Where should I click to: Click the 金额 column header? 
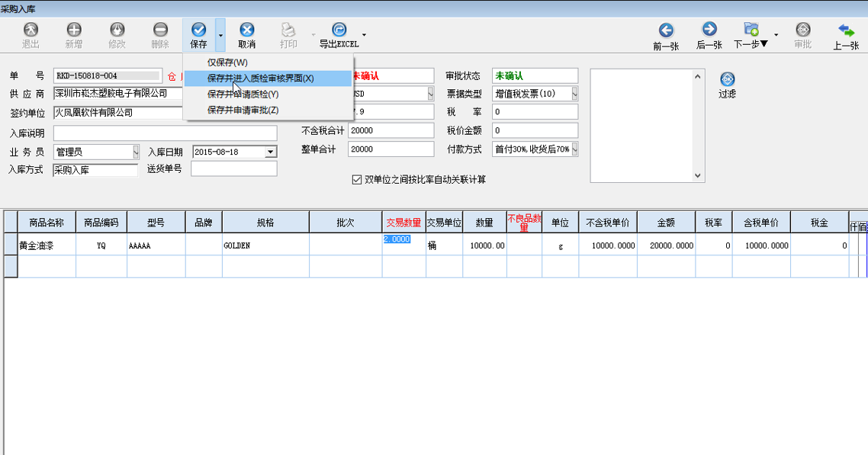click(x=667, y=223)
